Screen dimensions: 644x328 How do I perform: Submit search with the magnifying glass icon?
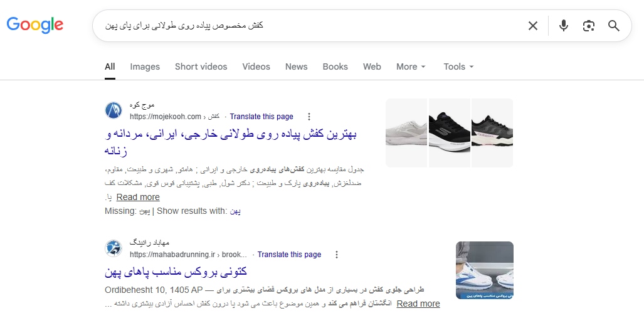614,26
